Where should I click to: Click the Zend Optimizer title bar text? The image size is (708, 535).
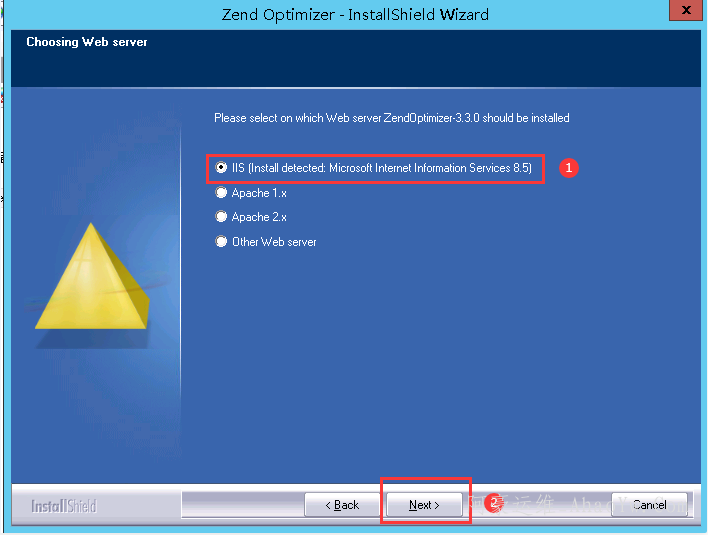click(x=355, y=14)
